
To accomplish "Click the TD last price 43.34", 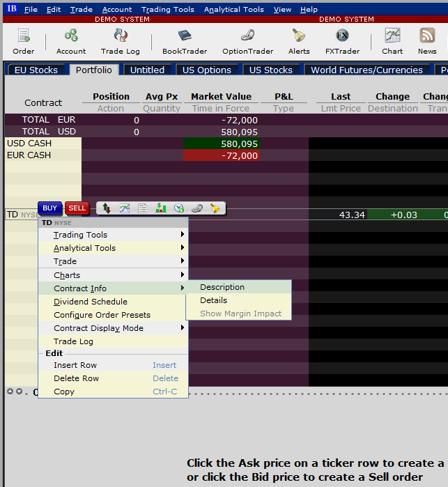I will 352,215.
